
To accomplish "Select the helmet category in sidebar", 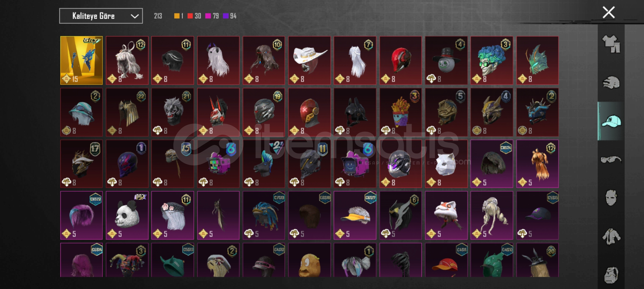I will (x=611, y=82).
